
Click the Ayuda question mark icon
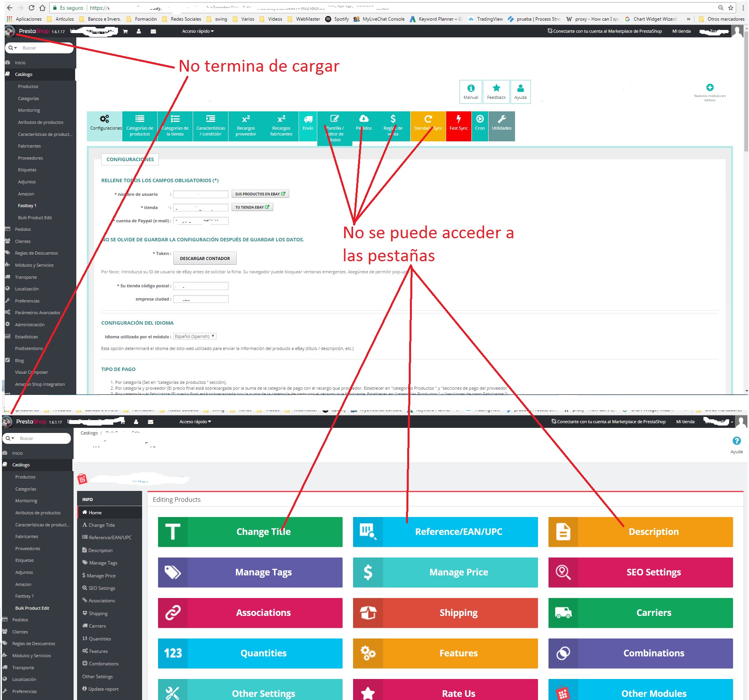tap(736, 441)
